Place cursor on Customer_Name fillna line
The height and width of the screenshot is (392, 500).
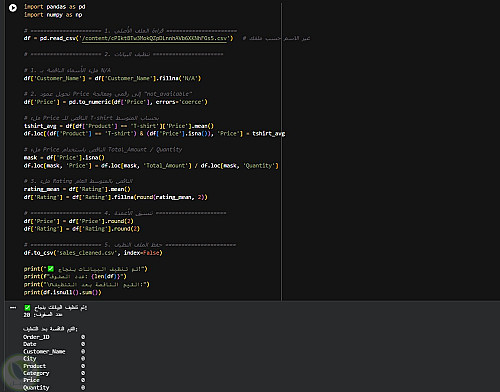point(112,78)
